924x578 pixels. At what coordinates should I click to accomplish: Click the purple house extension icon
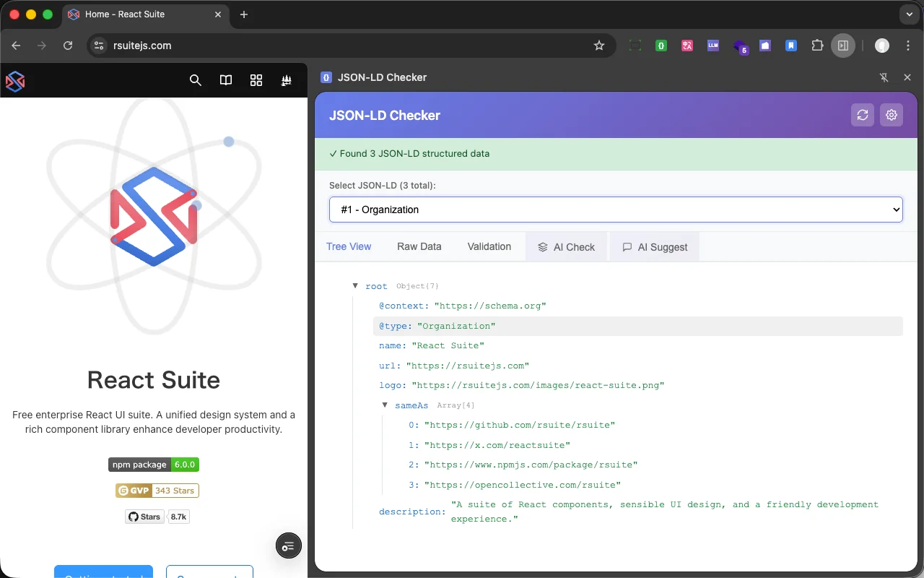point(765,46)
